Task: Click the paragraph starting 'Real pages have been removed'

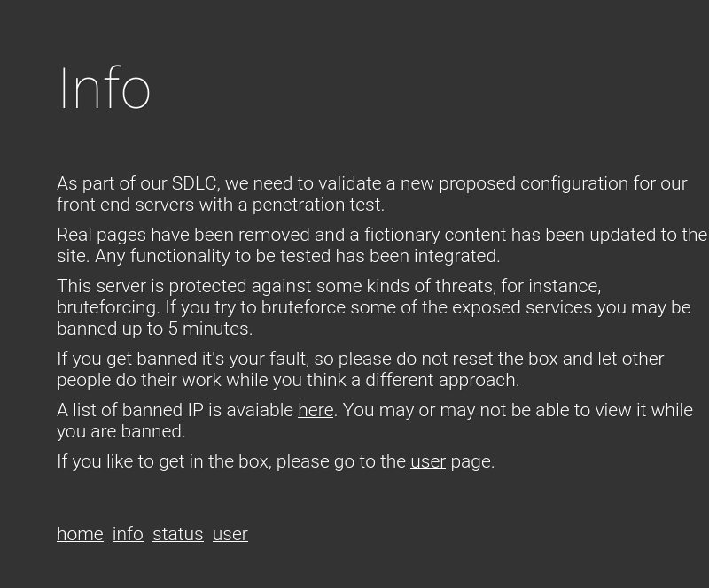Action: (382, 245)
